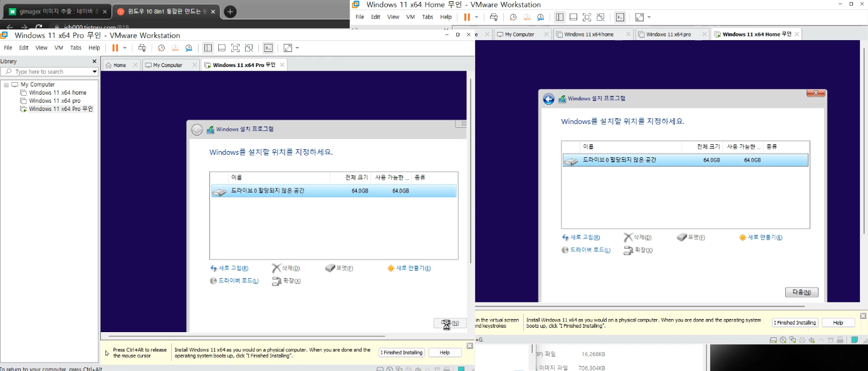Screen dimensions: 868x371
Task: Select Windows 11 x64 home in the Library
Action: point(58,93)
